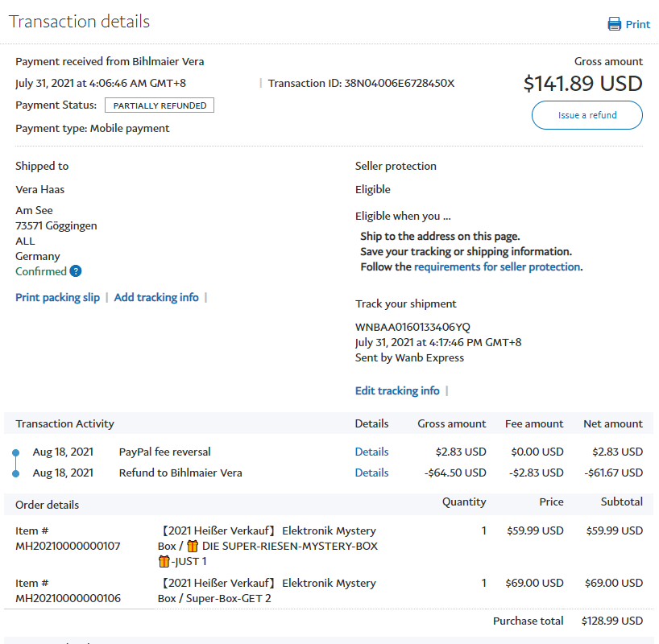Click the $141.89 USD gross amount
Screen dimensions: 659x644
click(x=582, y=84)
